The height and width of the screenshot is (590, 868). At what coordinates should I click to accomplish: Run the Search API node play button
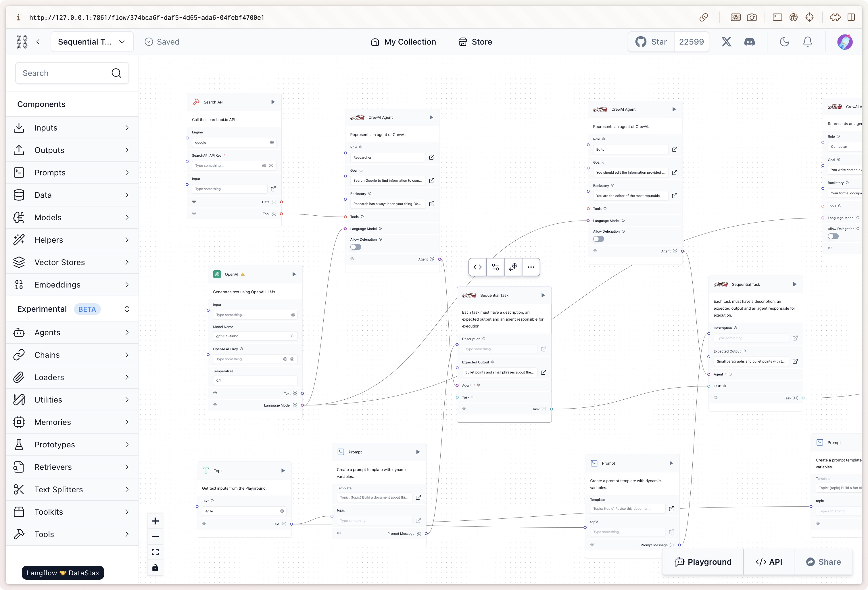click(x=273, y=102)
